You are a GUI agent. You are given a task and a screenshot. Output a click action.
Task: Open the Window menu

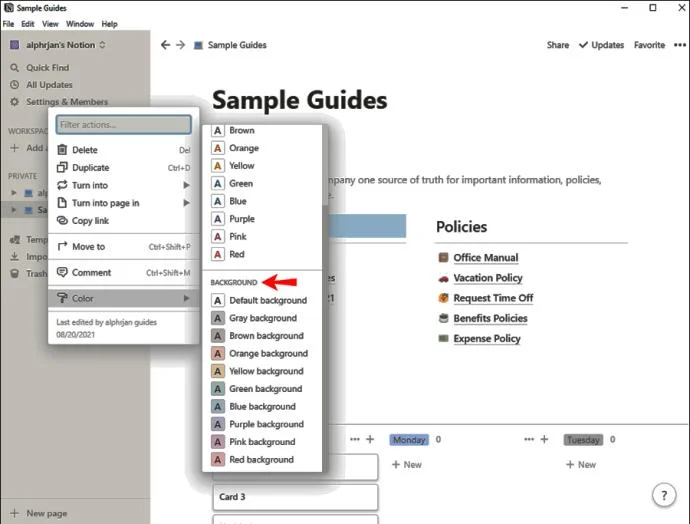pos(80,24)
